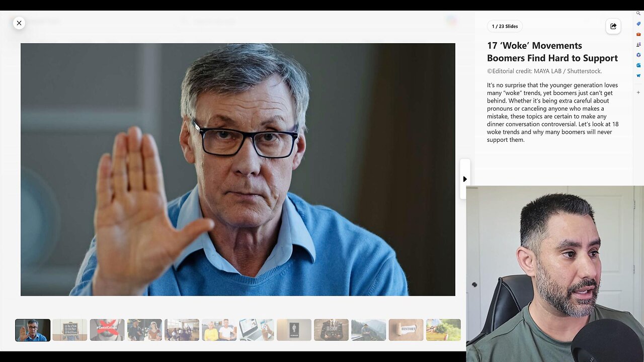Select the crowded room meeting thumbnail
Image resolution: width=644 pixels, height=362 pixels.
click(182, 330)
